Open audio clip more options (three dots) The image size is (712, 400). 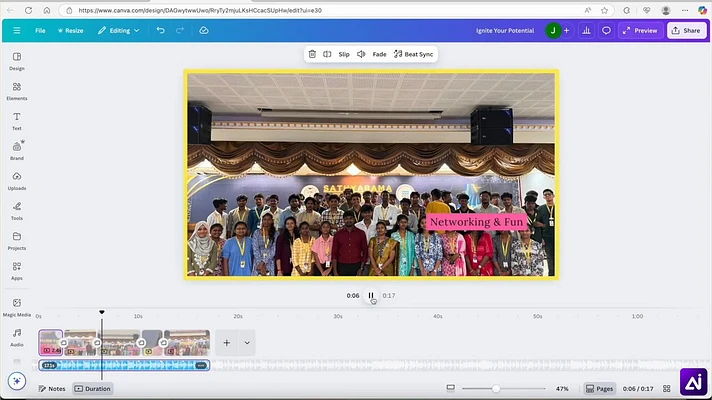(201, 365)
